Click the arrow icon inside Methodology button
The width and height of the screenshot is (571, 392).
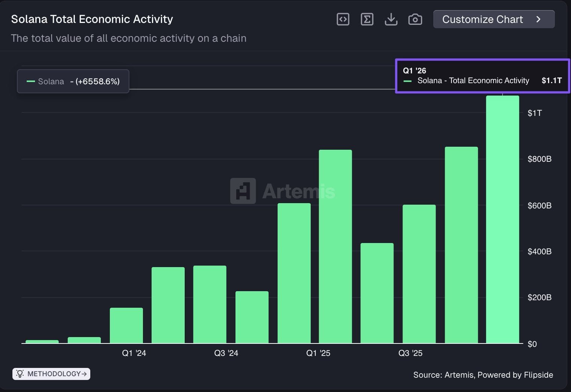pyautogui.click(x=84, y=374)
